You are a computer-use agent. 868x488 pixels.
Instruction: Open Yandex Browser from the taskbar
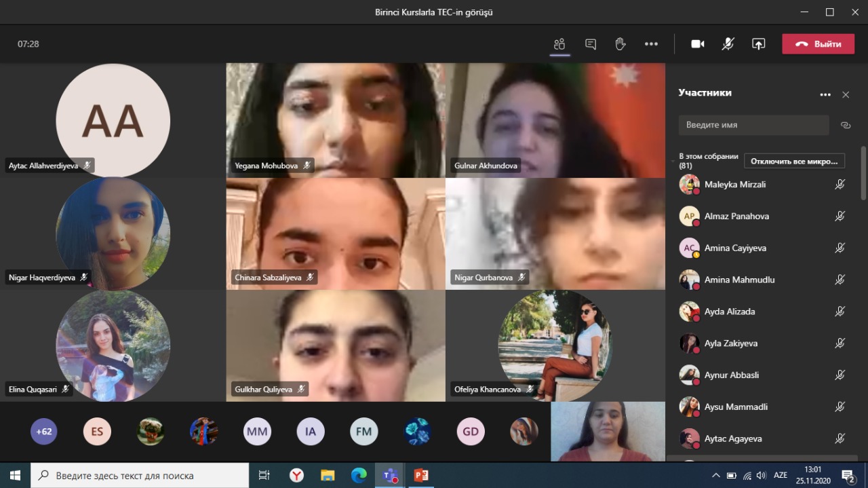tap(296, 475)
